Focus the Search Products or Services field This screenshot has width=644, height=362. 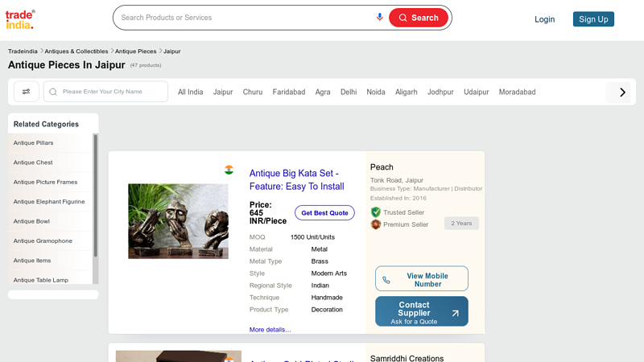tap(246, 18)
